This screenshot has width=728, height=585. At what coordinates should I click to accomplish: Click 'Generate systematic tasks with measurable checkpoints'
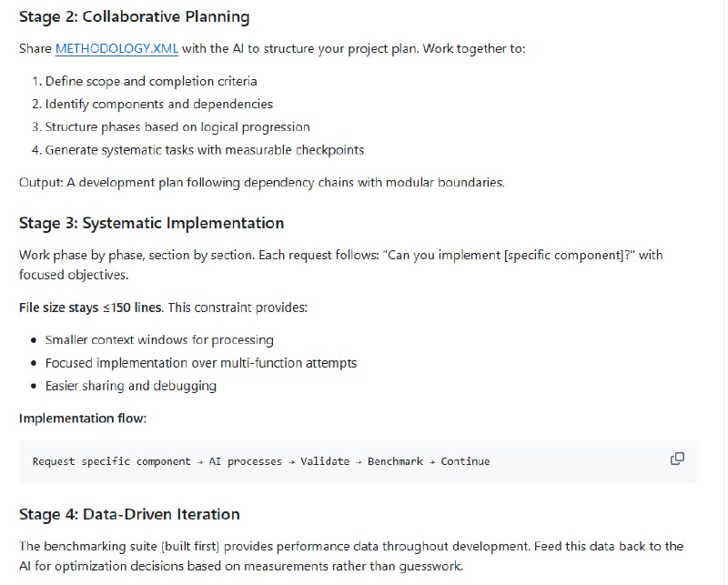point(204,149)
